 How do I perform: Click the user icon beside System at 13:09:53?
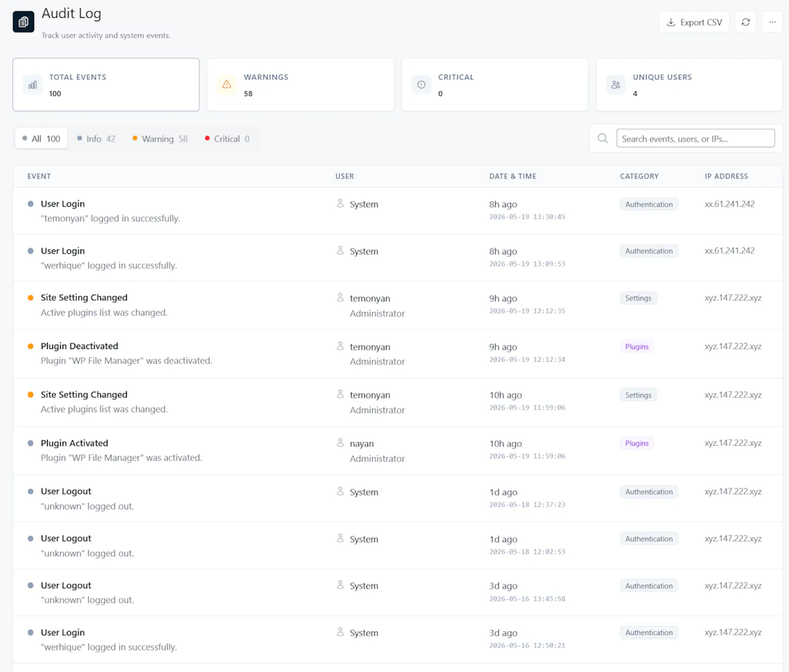[340, 250]
